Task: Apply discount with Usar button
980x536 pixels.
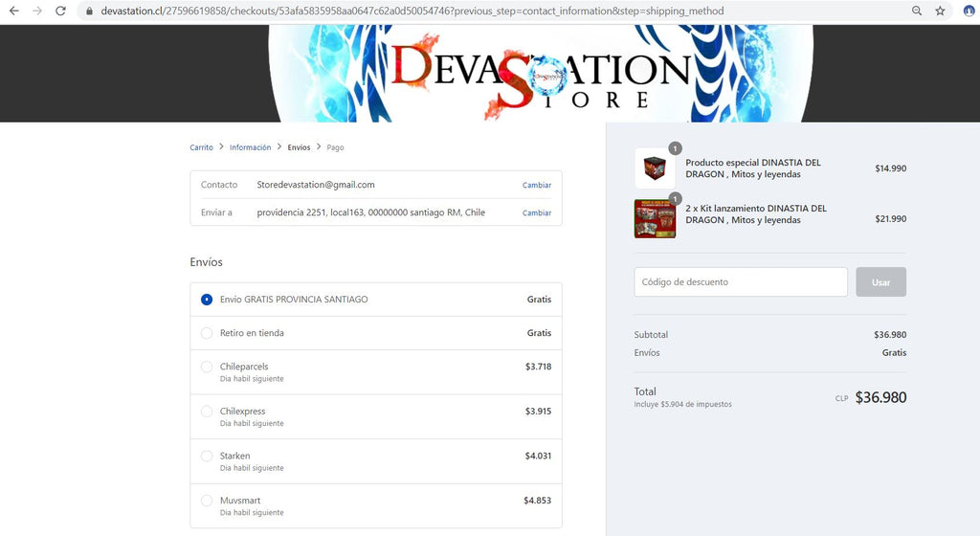Action: click(x=880, y=281)
